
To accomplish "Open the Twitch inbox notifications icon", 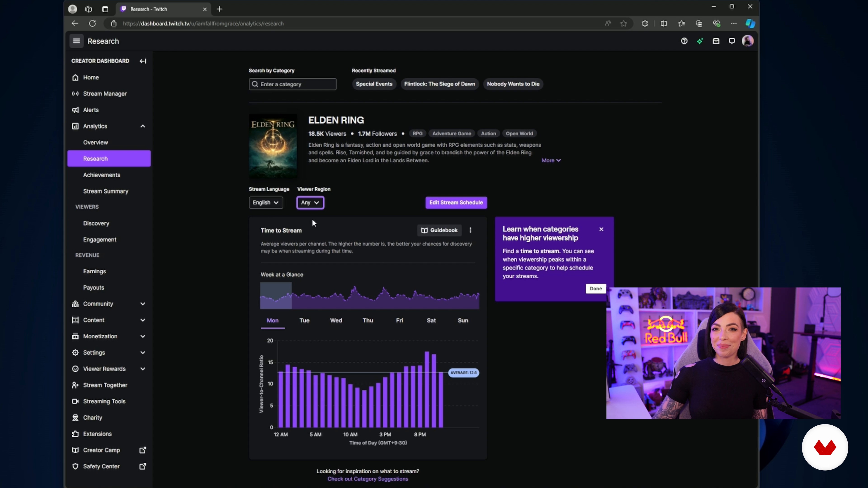I will [716, 41].
